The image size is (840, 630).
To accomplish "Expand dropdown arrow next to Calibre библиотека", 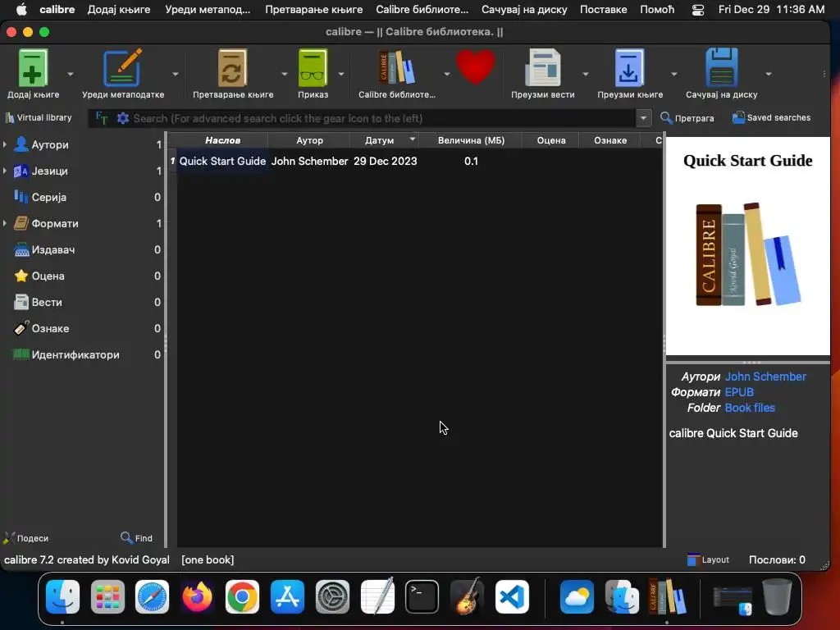I will [447, 74].
